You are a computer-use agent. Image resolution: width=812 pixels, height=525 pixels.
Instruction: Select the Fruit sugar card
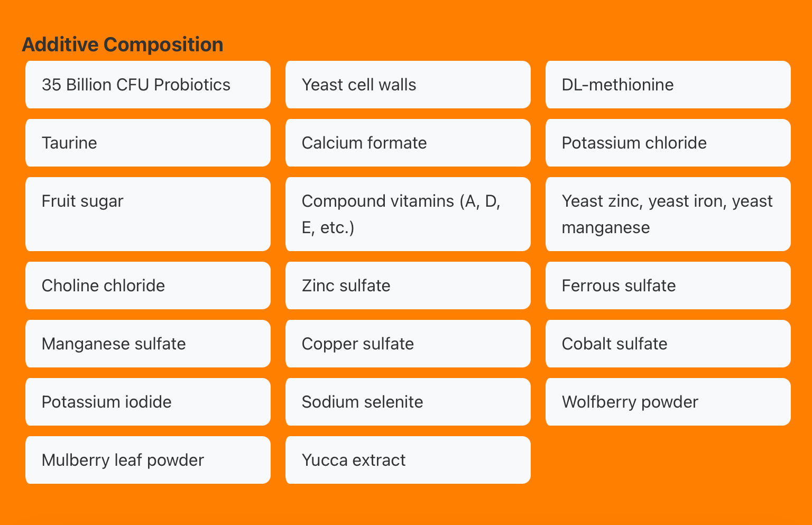click(x=147, y=214)
